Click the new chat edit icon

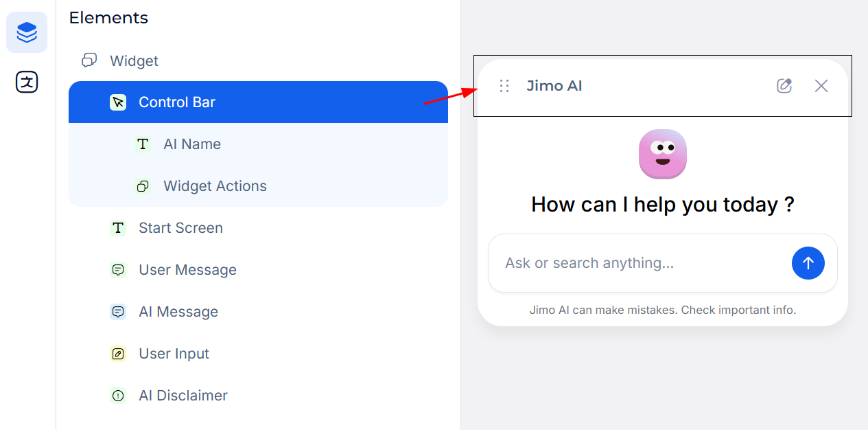click(x=784, y=86)
